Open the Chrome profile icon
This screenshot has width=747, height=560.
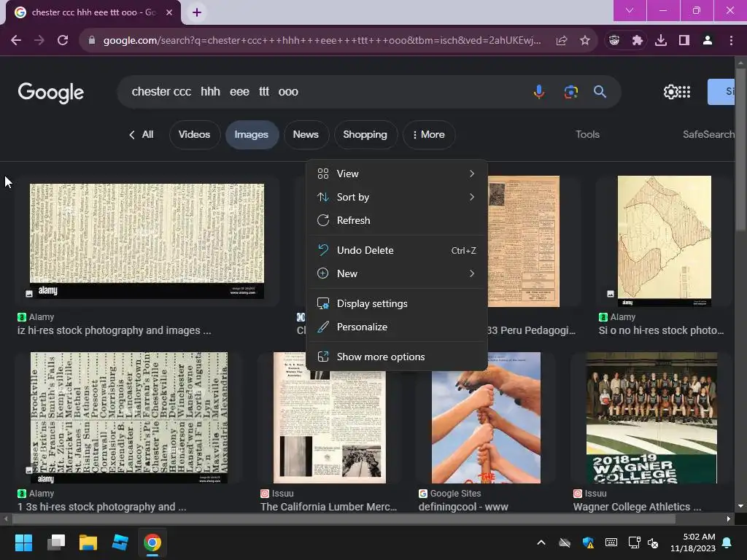(x=708, y=41)
